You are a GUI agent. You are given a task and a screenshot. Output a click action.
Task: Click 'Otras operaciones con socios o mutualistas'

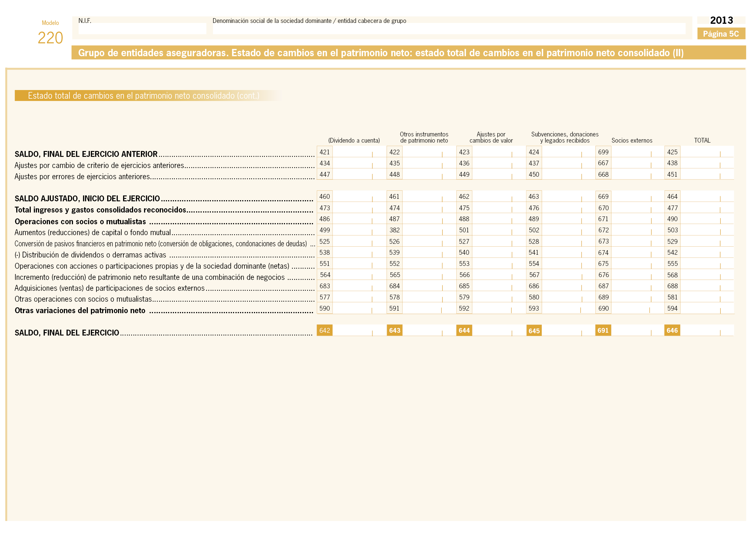pyautogui.click(x=83, y=299)
